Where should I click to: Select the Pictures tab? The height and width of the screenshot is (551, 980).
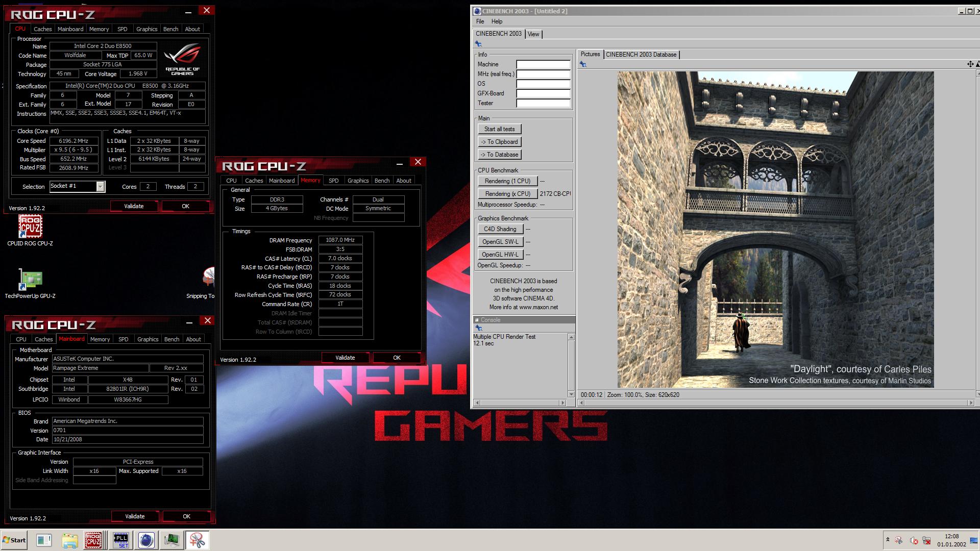tap(590, 54)
